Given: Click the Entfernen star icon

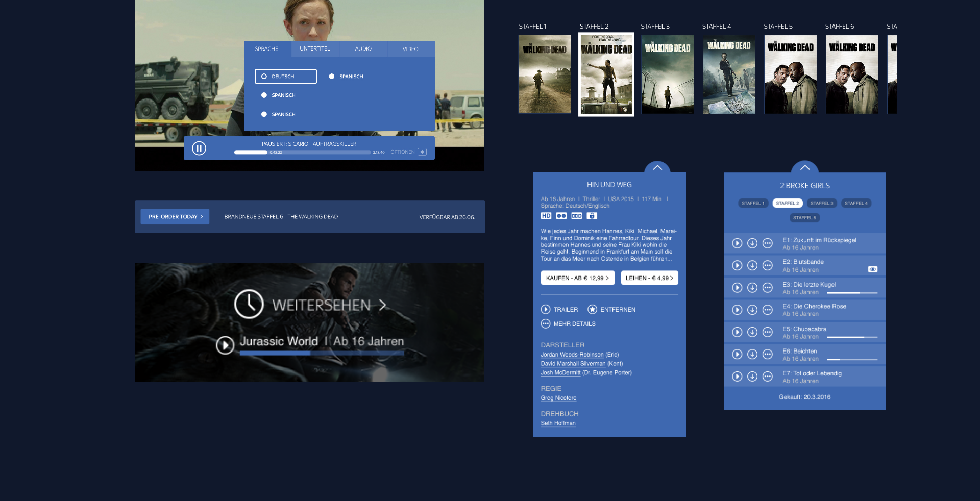Looking at the screenshot, I should [x=592, y=310].
